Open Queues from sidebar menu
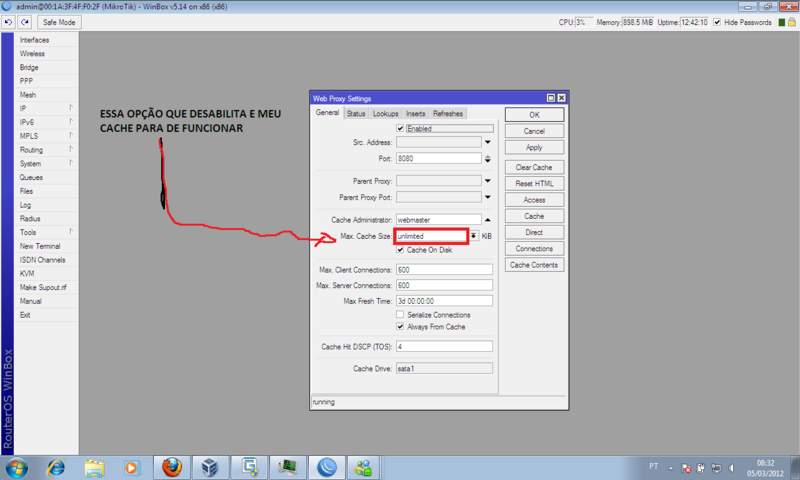The image size is (800, 480). click(x=31, y=178)
